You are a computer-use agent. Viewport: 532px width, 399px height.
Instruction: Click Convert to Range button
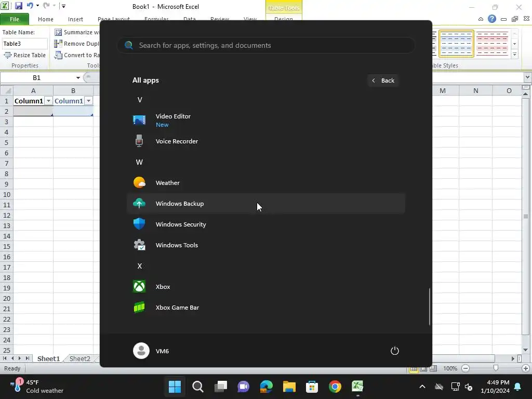77,55
